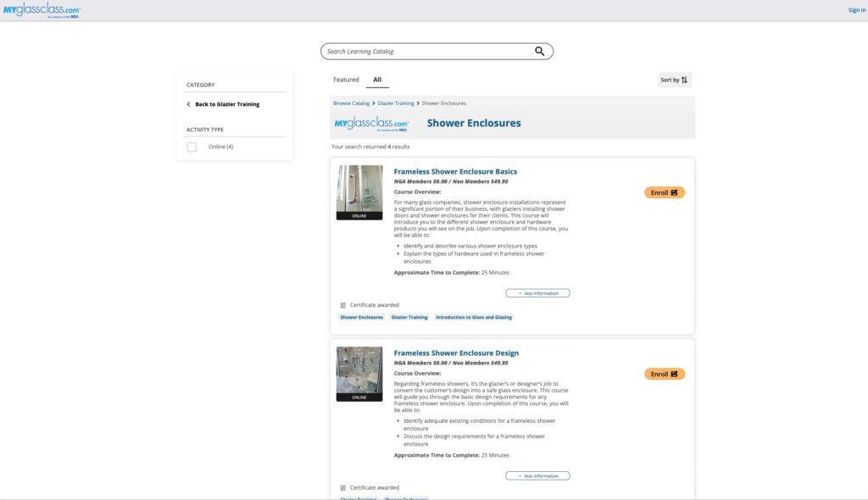The width and height of the screenshot is (868, 500).
Task: Switch to the Featured tab
Action: (x=346, y=80)
